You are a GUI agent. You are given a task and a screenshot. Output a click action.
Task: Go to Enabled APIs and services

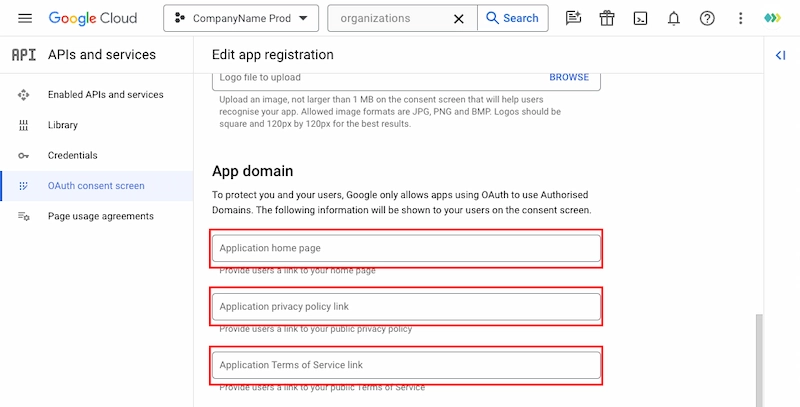click(x=105, y=95)
